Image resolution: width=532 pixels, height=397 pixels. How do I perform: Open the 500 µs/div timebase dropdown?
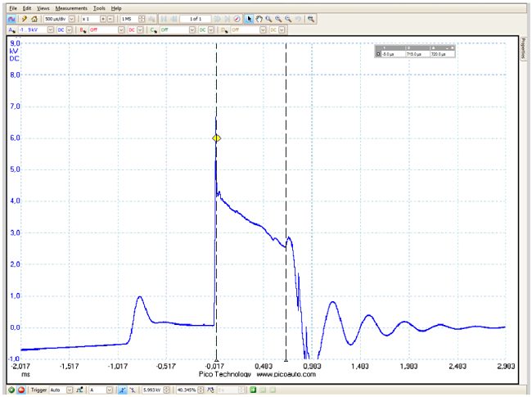point(70,18)
